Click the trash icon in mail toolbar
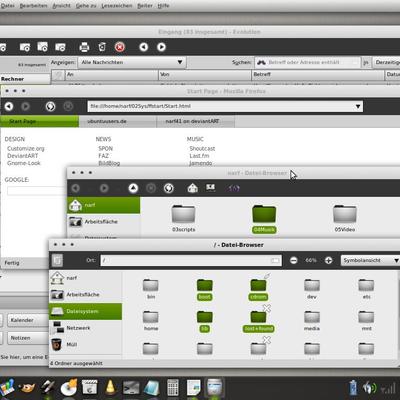The height and width of the screenshot is (400, 400). coord(102,47)
